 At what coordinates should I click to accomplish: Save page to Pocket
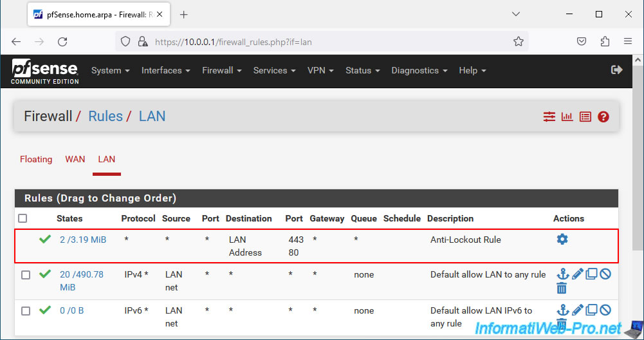[582, 41]
